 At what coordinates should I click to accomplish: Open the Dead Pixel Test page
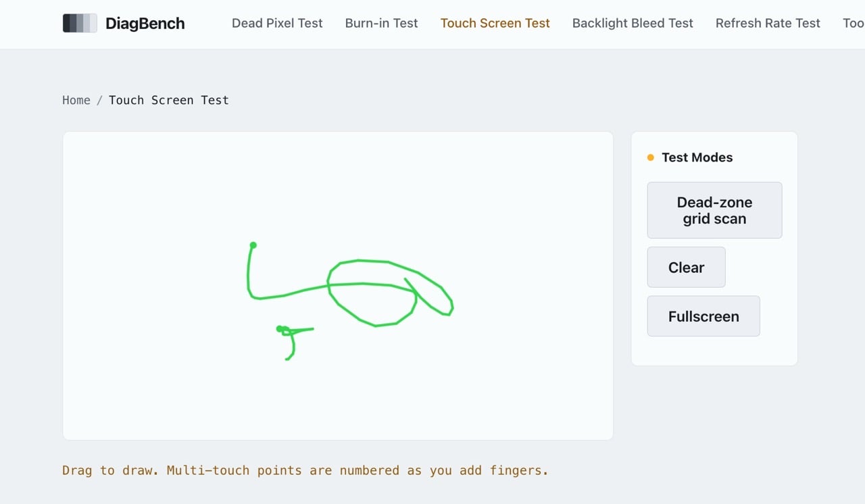pos(277,23)
